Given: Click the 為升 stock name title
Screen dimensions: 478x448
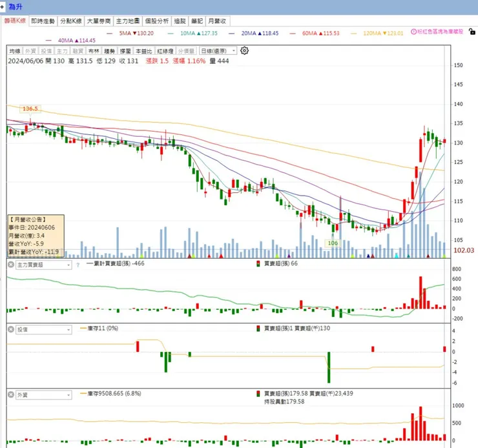Looking at the screenshot, I should coord(16,6).
